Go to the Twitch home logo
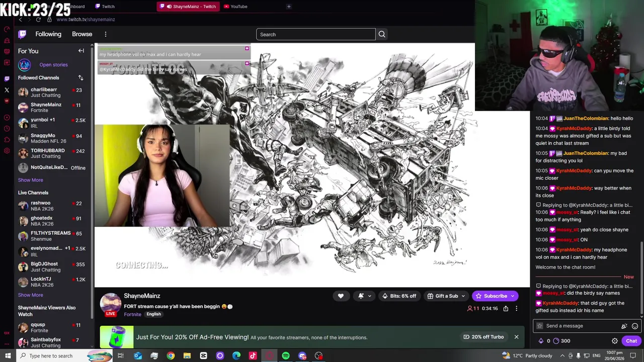644x362 pixels. coord(22,34)
